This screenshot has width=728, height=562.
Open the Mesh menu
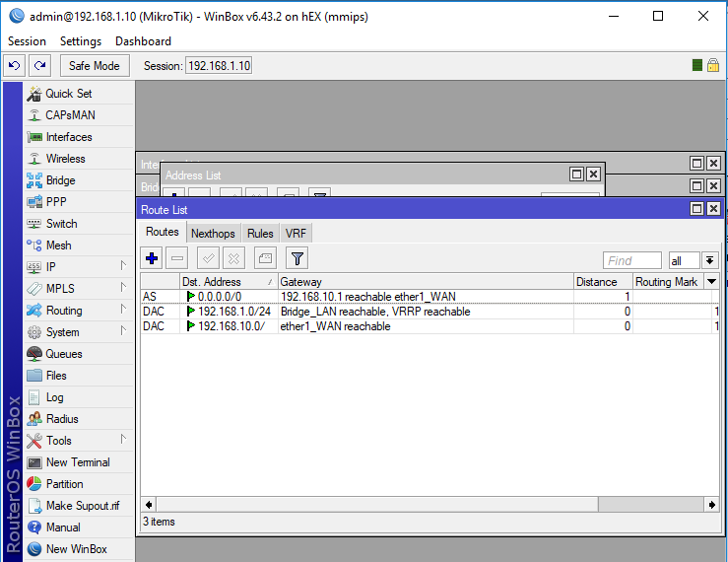[78, 246]
